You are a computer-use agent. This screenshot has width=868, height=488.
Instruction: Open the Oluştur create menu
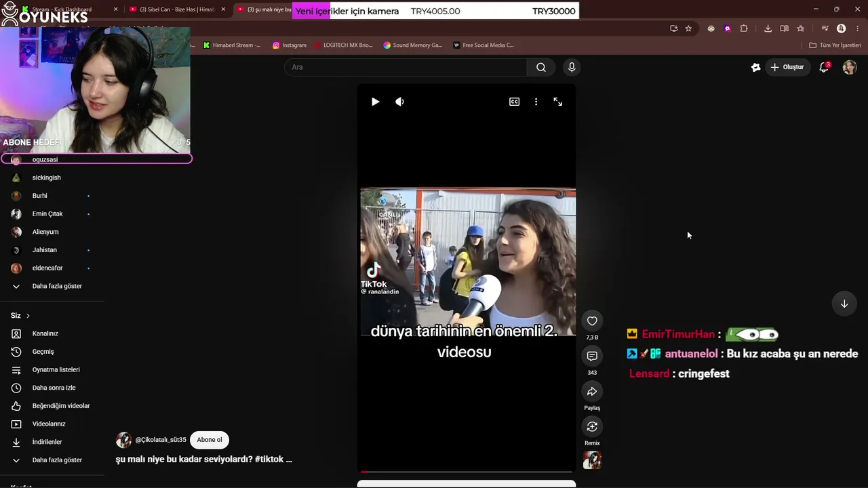(787, 67)
